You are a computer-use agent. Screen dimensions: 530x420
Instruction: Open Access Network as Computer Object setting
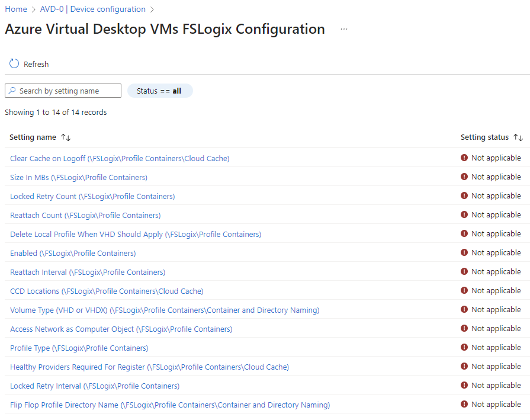click(121, 329)
